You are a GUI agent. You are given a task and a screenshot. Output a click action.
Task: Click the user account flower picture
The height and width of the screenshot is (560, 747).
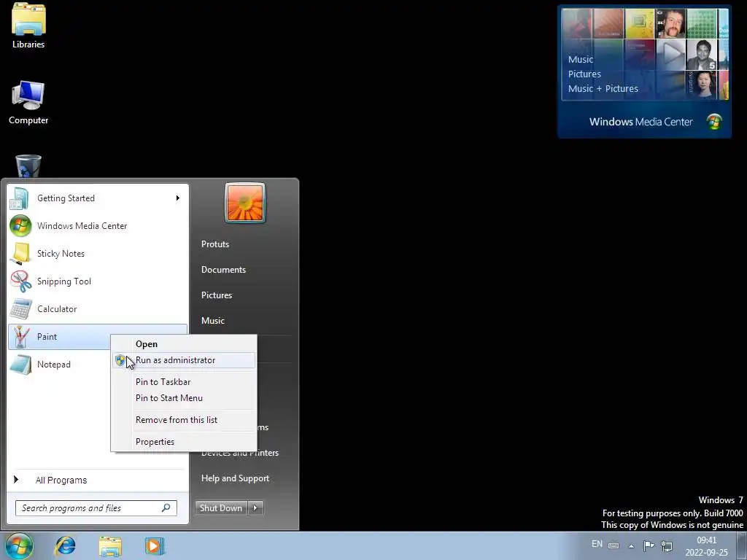click(x=245, y=203)
